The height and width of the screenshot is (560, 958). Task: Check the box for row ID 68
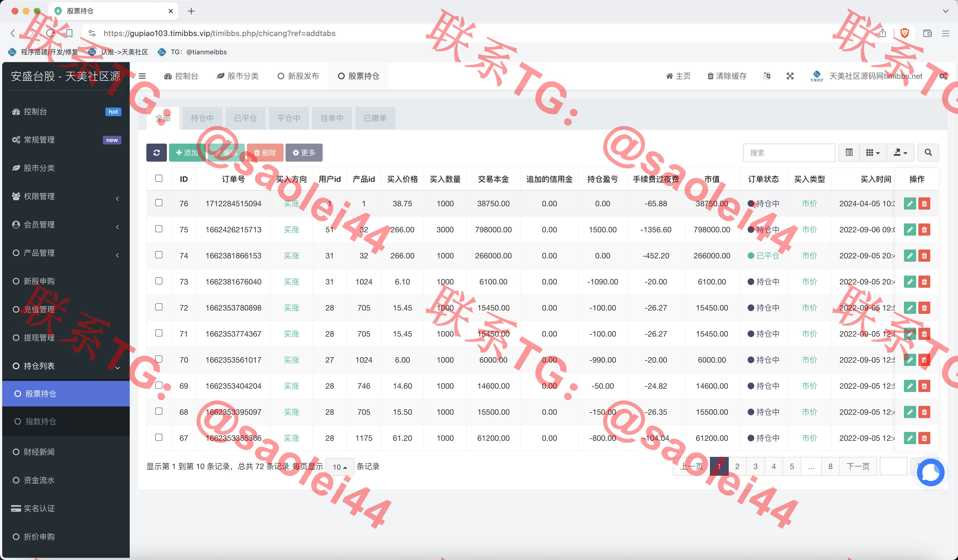159,411
